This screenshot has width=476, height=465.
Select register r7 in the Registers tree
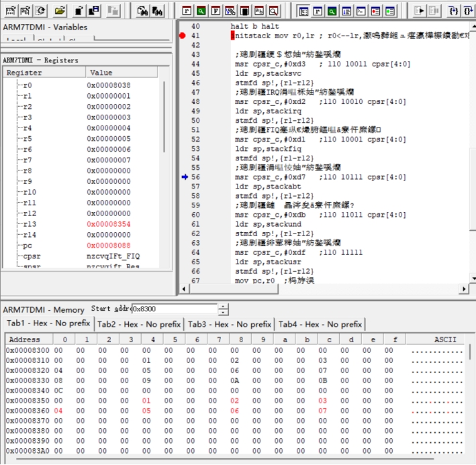coord(28,160)
